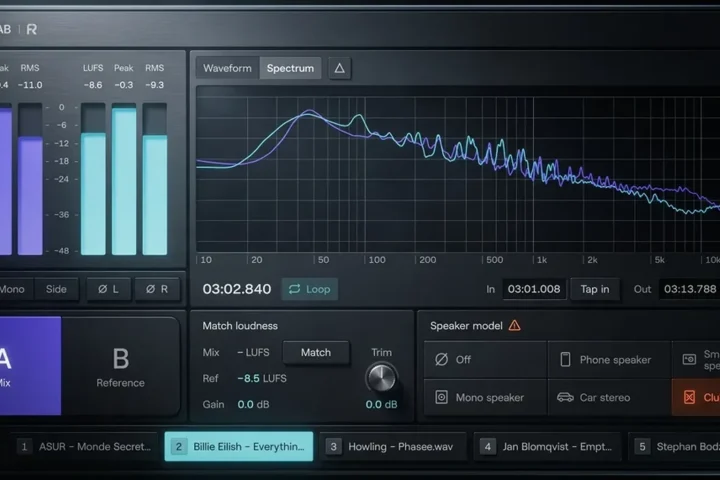The height and width of the screenshot is (480, 720).
Task: Select the A Mix source
Action: (x=30, y=366)
